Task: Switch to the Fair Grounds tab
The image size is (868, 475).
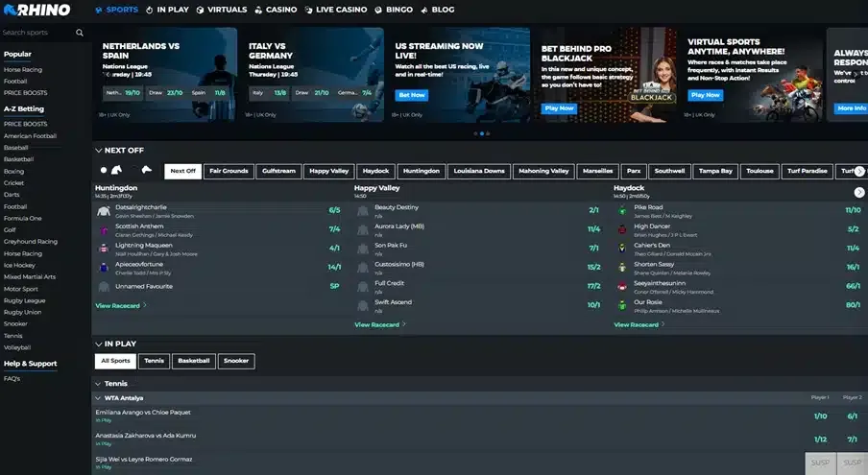Action: point(229,172)
